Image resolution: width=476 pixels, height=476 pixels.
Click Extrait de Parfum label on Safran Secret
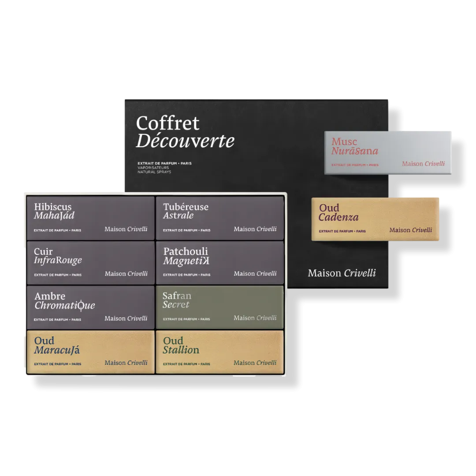pos(186,319)
